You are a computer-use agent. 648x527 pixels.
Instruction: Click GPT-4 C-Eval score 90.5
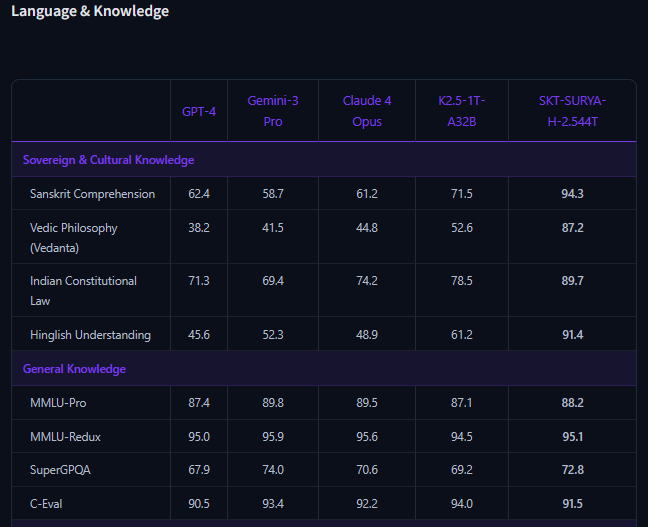(x=199, y=504)
